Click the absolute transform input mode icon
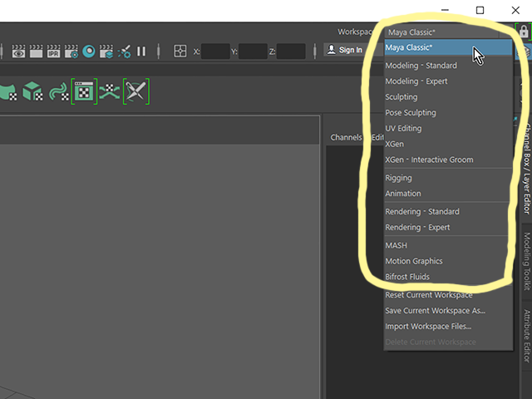This screenshot has width=532, height=399. coord(180,52)
